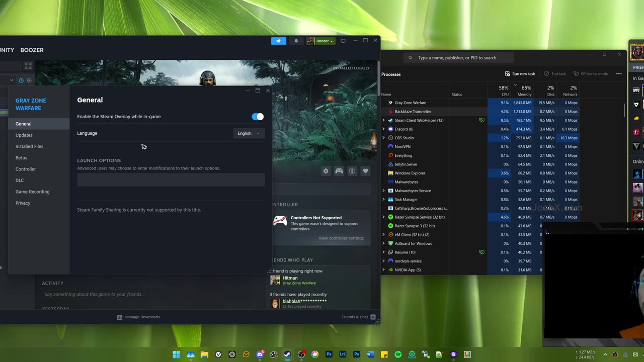The height and width of the screenshot is (362, 644).
Task: Switch to Updates properties tab
Action: tap(39, 135)
